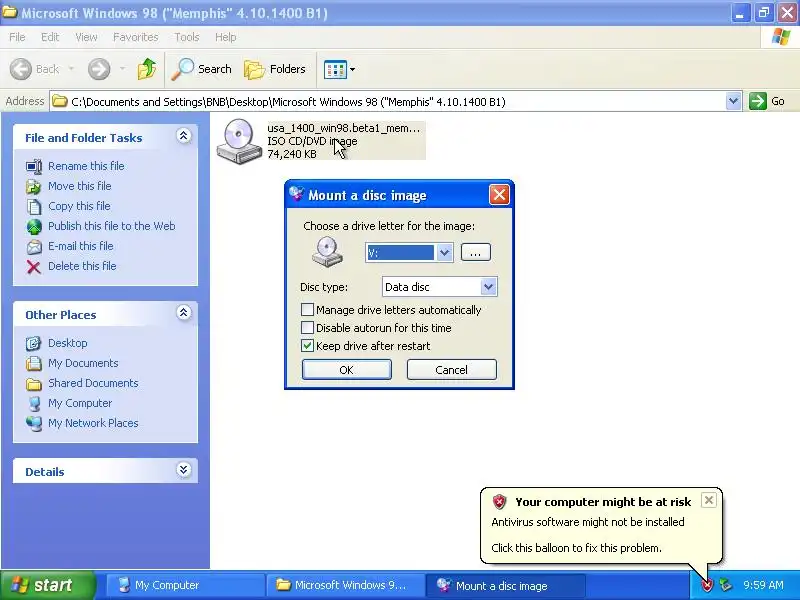Click Mount a disc image title icon
The width and height of the screenshot is (800, 600).
[296, 194]
